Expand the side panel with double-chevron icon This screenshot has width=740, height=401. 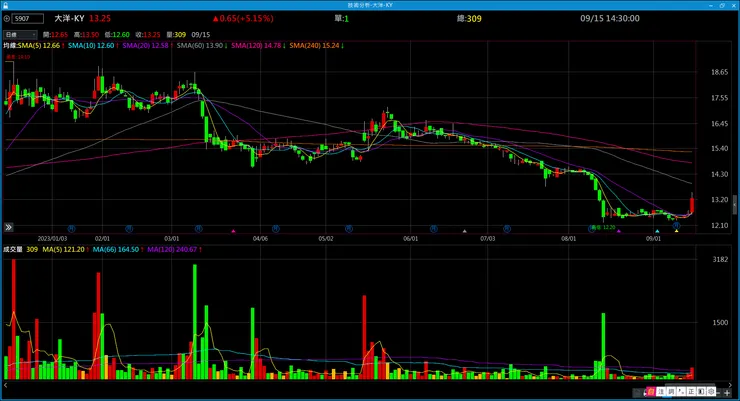coord(8,227)
